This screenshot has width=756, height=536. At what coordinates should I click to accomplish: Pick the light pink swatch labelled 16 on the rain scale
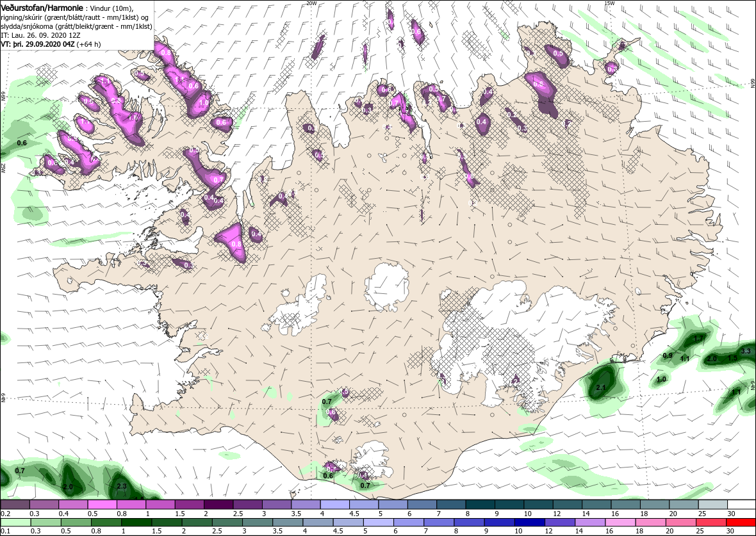click(x=621, y=523)
